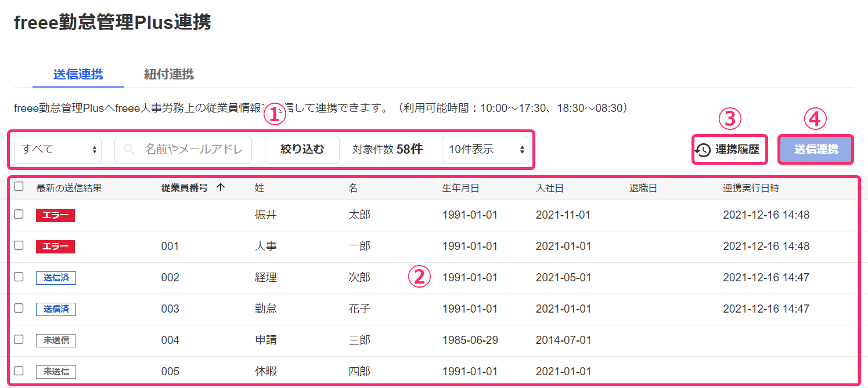
Task: Click the surname 申請
Action: coord(265,340)
